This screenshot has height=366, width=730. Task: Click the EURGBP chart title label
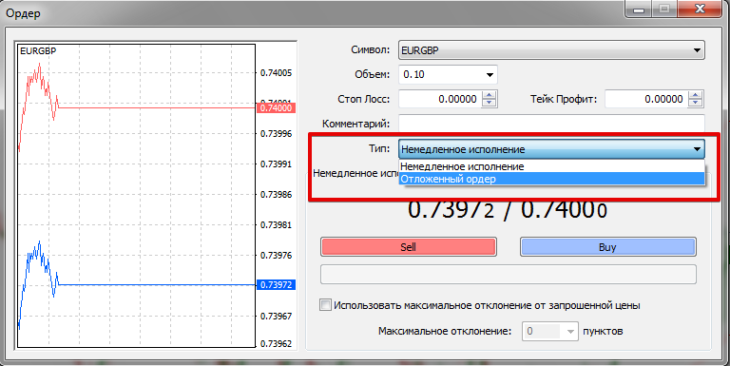[38, 51]
